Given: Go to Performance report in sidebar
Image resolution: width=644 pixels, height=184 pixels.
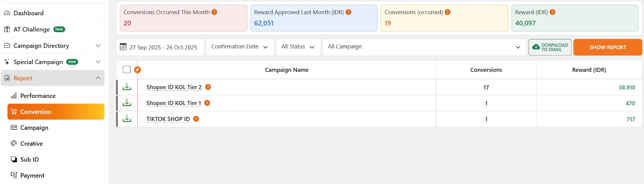Looking at the screenshot, I should [38, 96].
